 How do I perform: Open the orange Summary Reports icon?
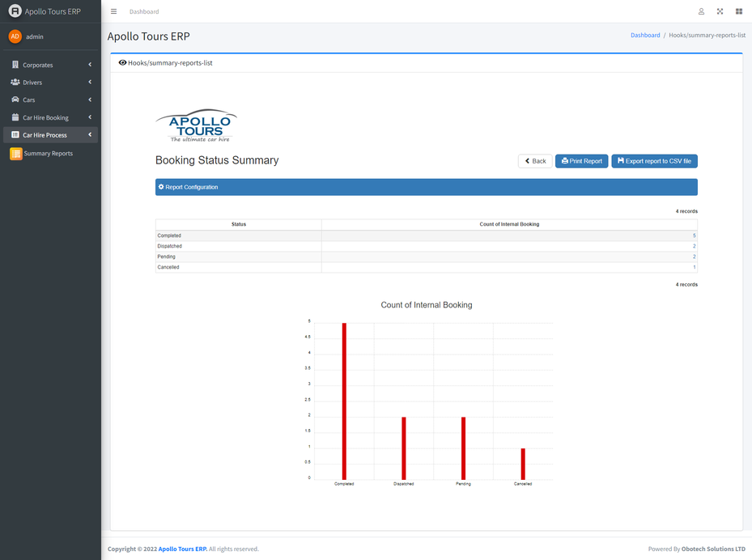pos(17,153)
